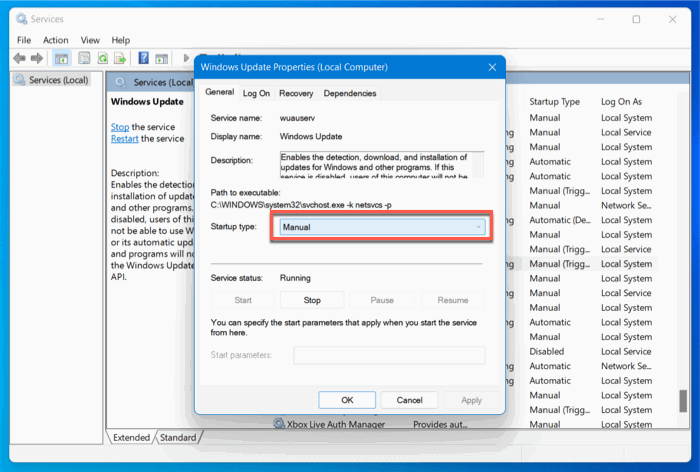700x472 pixels.
Task: Click inside the Description text box
Action: (x=382, y=165)
